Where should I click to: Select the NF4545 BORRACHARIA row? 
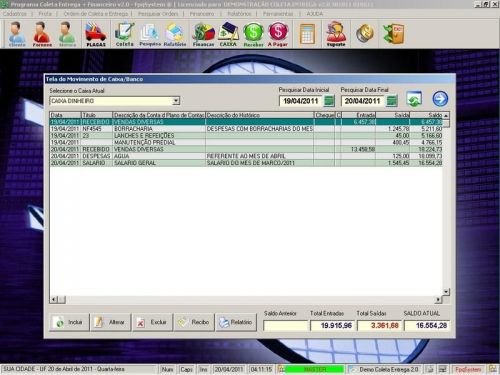(246, 129)
